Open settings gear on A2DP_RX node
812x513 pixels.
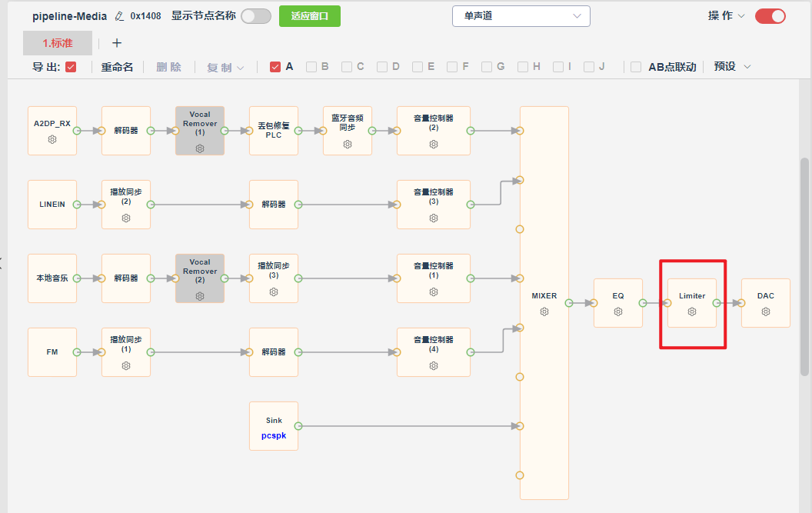(x=52, y=139)
